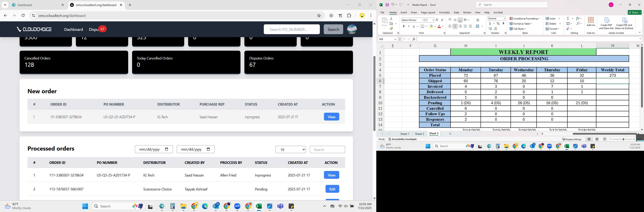Apply the yellow Fill Color swatch

(x=431, y=26)
